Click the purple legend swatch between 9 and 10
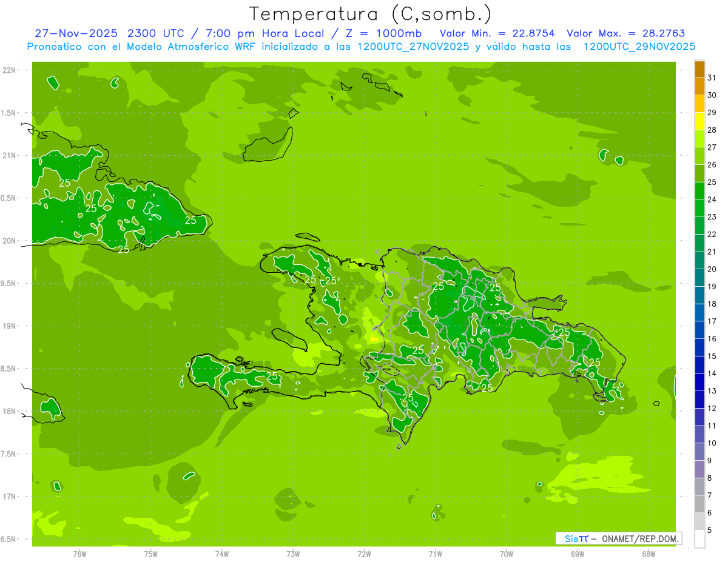The height and width of the screenshot is (562, 728). point(699,452)
